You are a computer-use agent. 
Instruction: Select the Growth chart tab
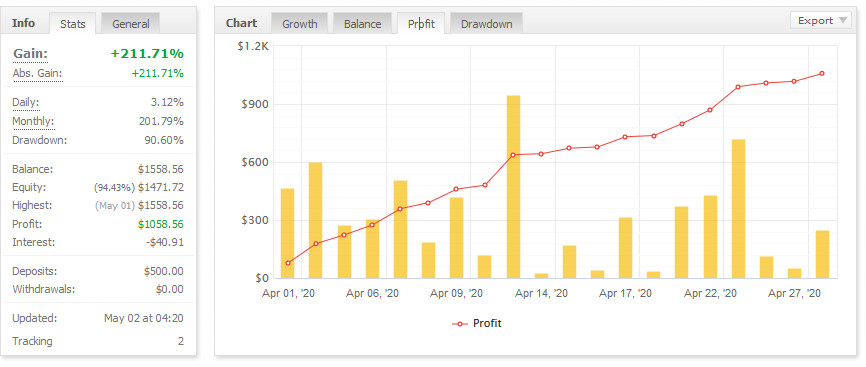[300, 24]
